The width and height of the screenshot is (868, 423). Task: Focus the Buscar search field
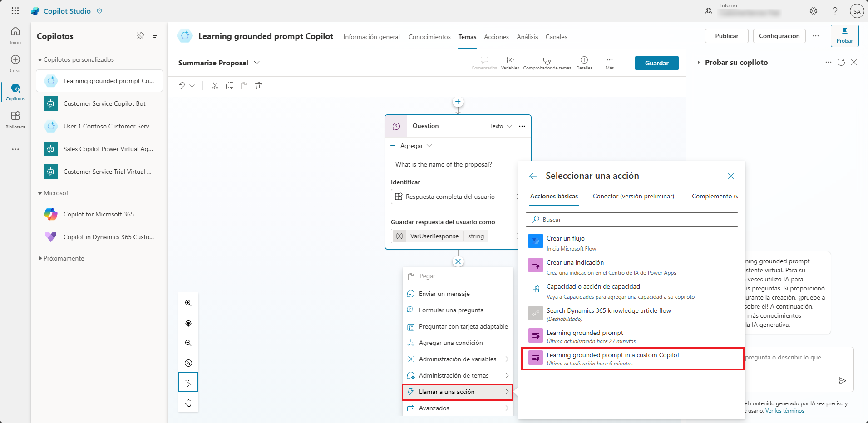632,220
